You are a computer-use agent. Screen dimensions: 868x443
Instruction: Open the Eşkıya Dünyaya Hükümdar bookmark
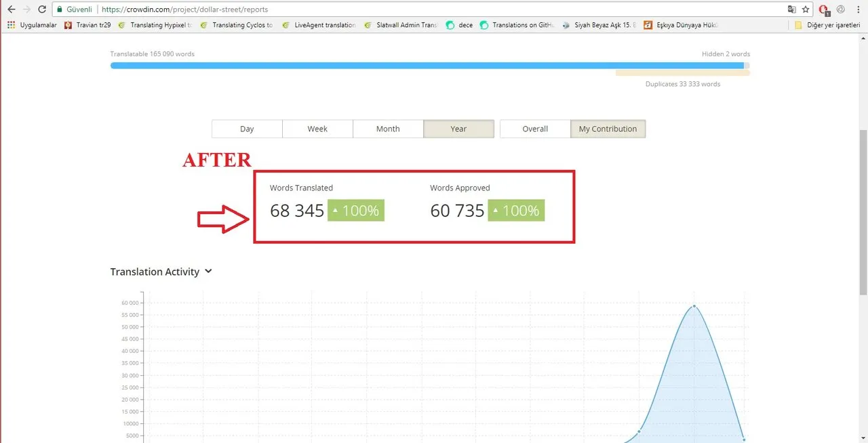681,25
